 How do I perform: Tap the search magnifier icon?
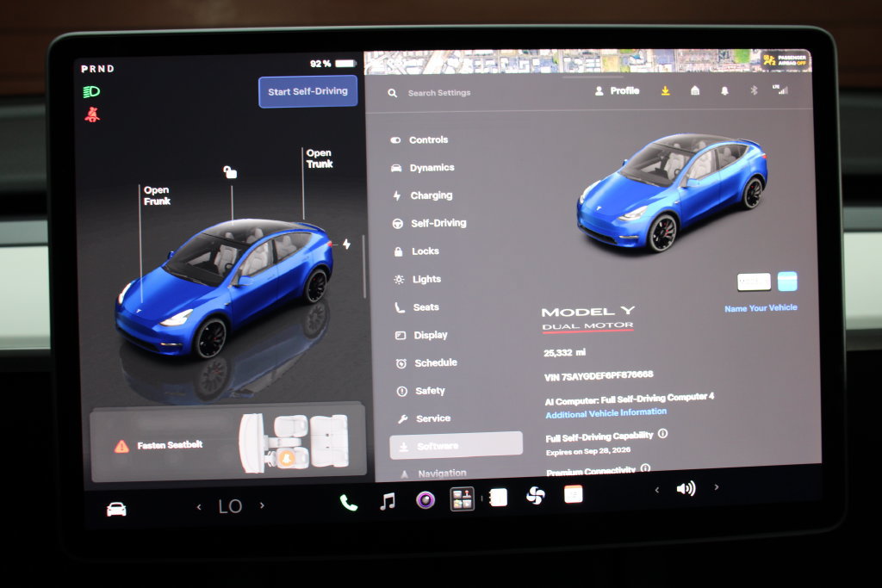(393, 93)
